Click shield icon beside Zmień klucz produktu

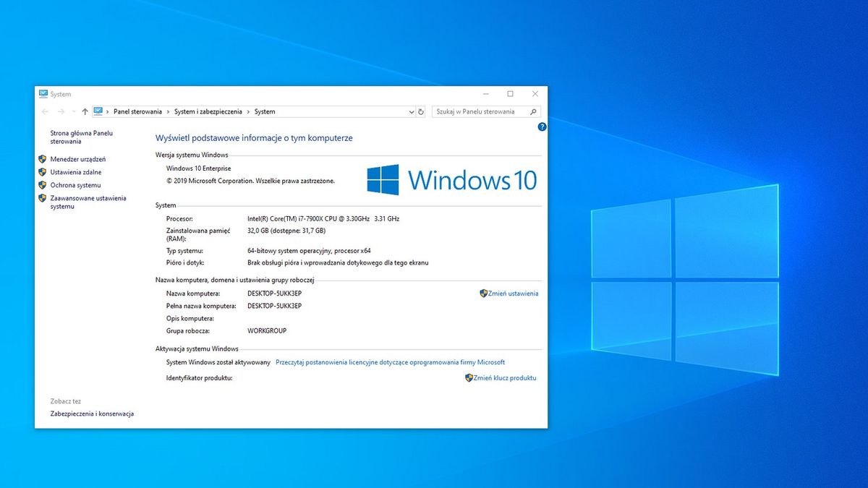[x=469, y=378]
